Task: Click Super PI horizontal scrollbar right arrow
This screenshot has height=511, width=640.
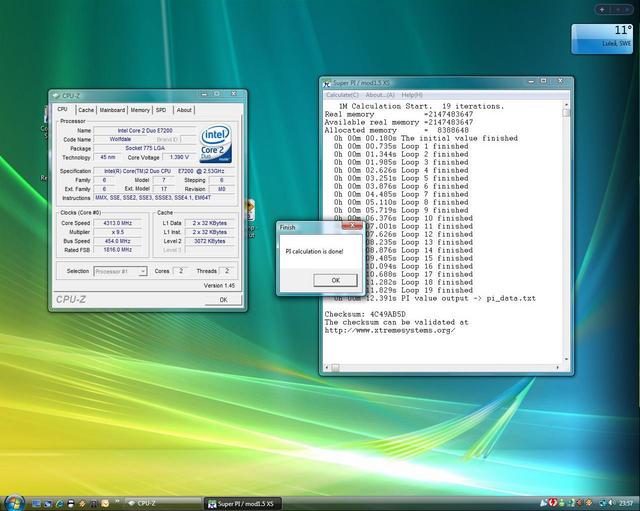Action: (x=558, y=368)
